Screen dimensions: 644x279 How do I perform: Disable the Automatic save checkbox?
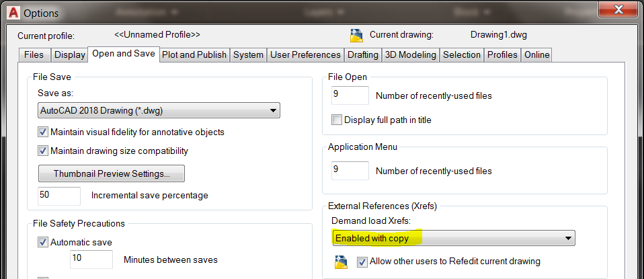coord(44,243)
